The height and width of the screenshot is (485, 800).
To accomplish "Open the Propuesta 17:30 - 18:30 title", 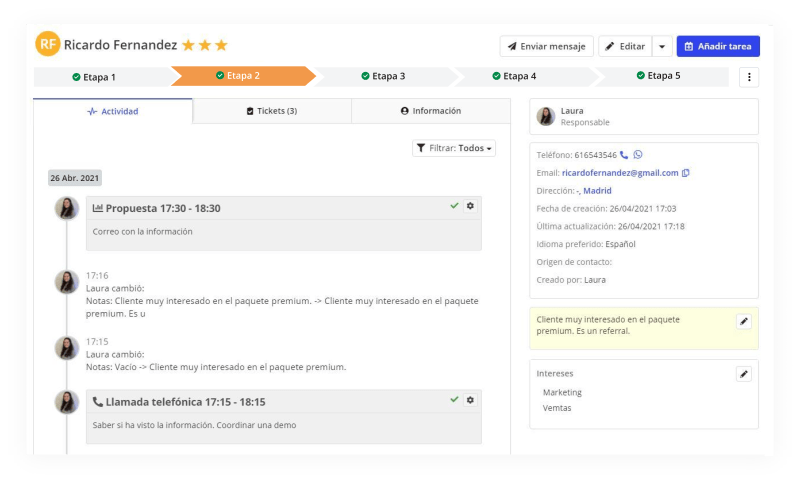I will (163, 209).
